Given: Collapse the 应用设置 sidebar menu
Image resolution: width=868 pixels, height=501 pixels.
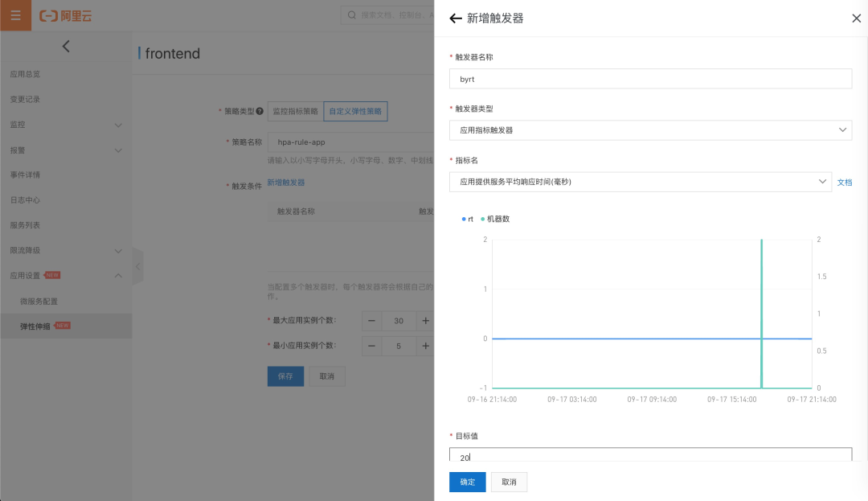Looking at the screenshot, I should click(66, 275).
